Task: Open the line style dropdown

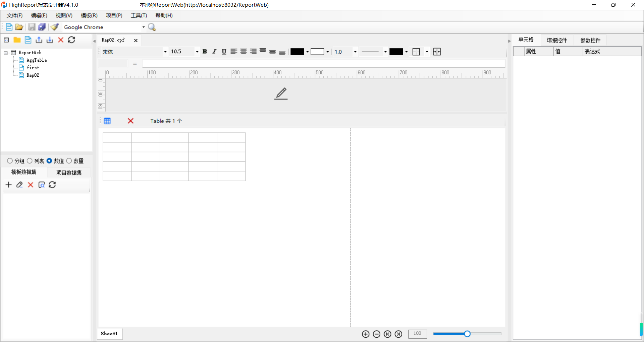Action: tap(385, 52)
